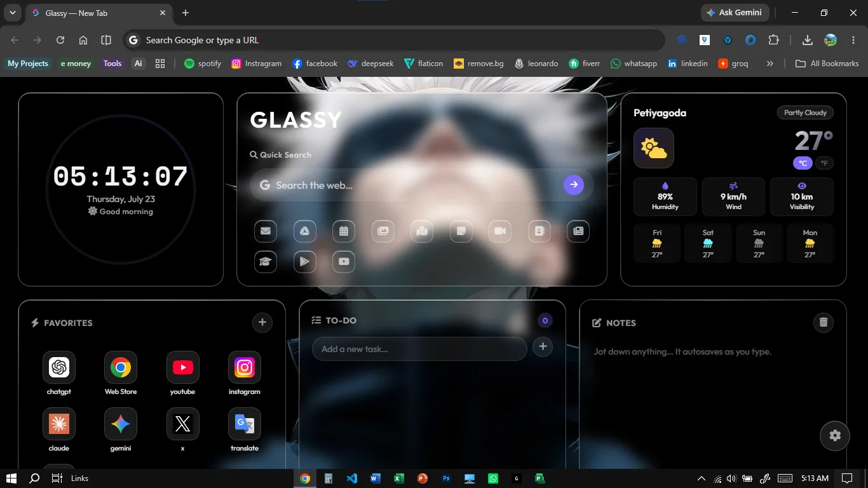Viewport: 868px width, 488px height.
Task: Open the remove.bg bookmark
Action: pos(479,64)
